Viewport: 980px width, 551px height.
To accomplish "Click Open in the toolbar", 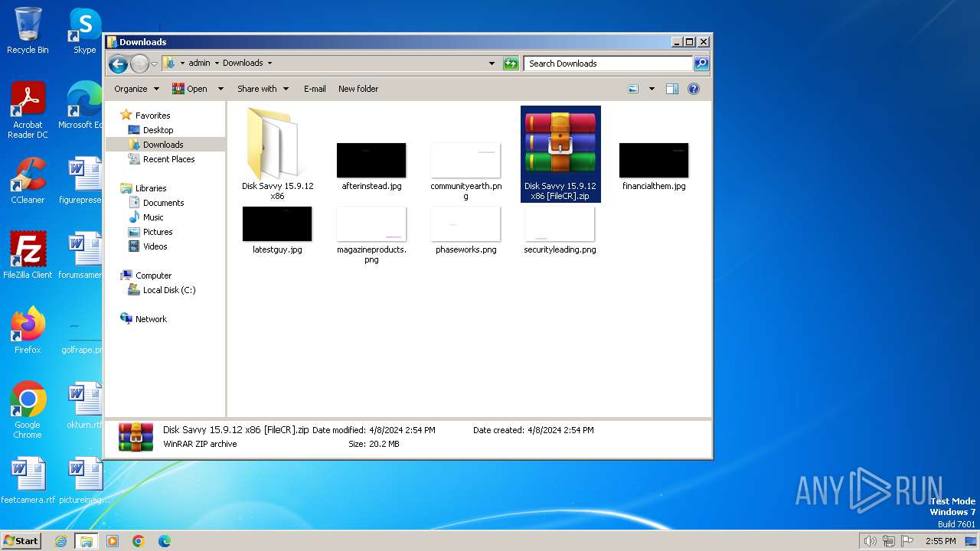I will [x=190, y=89].
